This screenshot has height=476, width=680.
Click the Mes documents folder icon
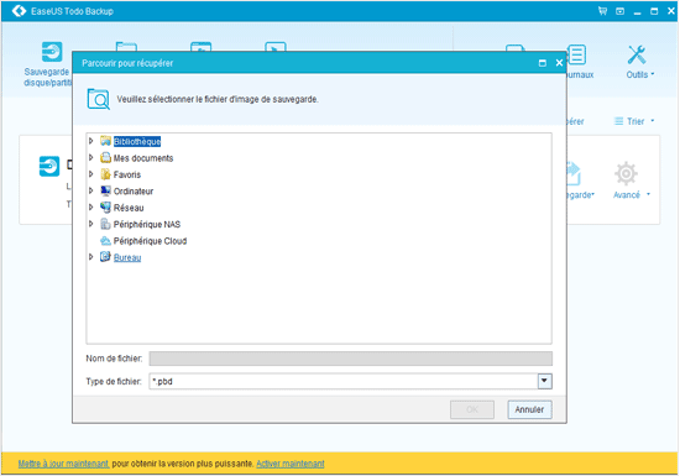click(x=105, y=157)
